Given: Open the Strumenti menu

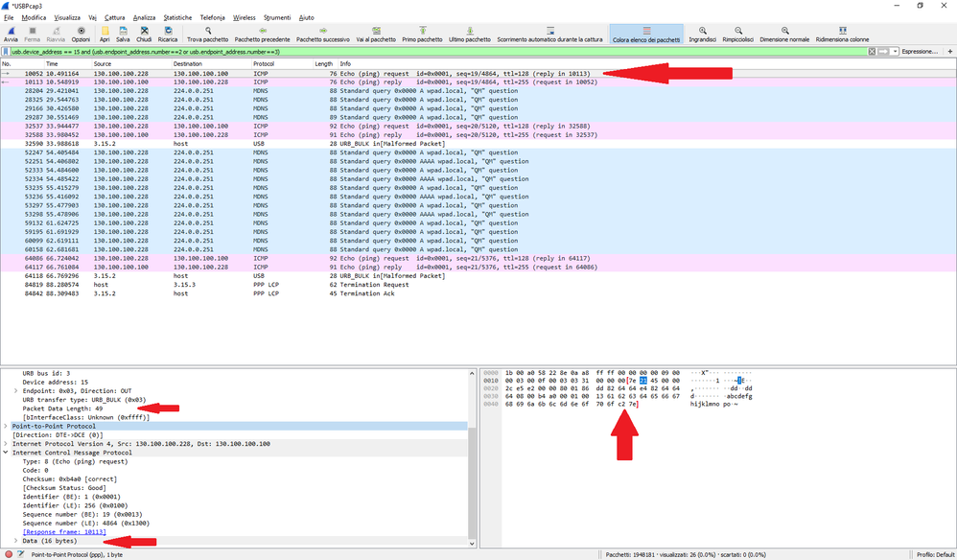Looking at the screenshot, I should tap(277, 17).
